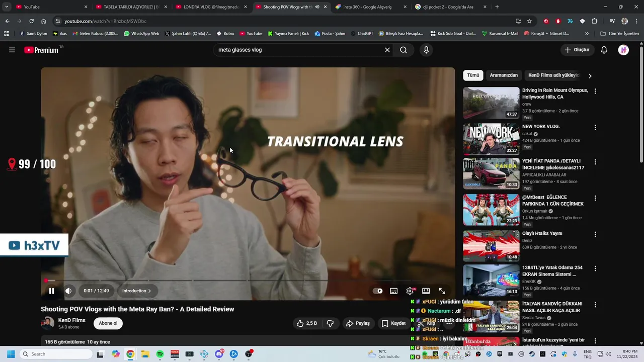Open the KenD Films channel link

[x=72, y=320]
